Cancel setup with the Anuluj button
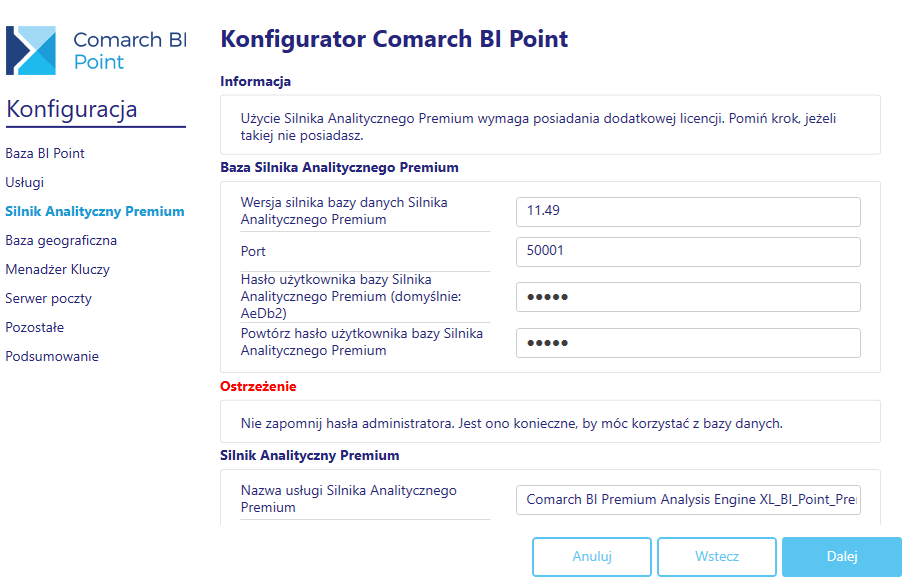This screenshot has width=907, height=586. (592, 556)
